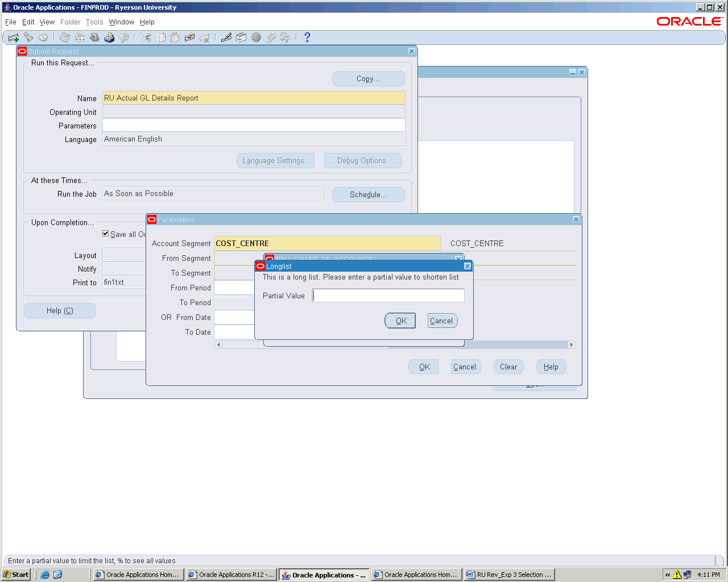Image resolution: width=728 pixels, height=582 pixels.
Task: Click the Attachments paperclip icon
Action: tap(271, 38)
